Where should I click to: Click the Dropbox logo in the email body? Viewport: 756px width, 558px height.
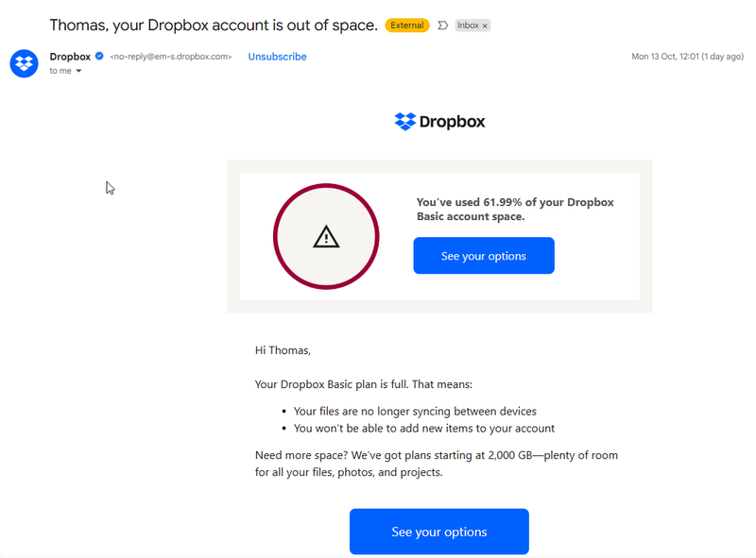439,121
